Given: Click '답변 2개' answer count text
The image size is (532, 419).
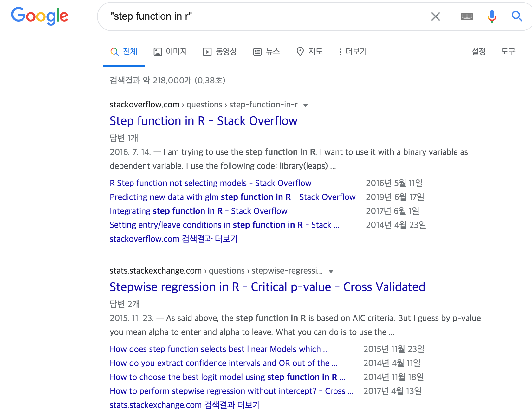Looking at the screenshot, I should tap(125, 304).
